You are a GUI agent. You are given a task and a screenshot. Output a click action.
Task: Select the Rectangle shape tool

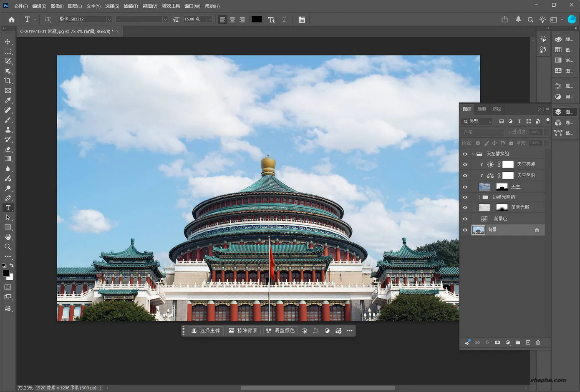pos(8,227)
